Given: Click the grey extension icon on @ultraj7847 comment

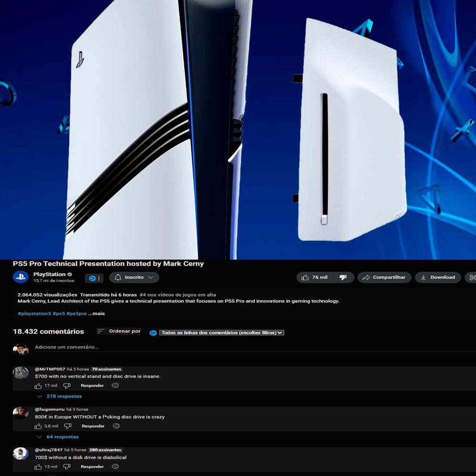Looking at the screenshot, I should click(x=115, y=466).
